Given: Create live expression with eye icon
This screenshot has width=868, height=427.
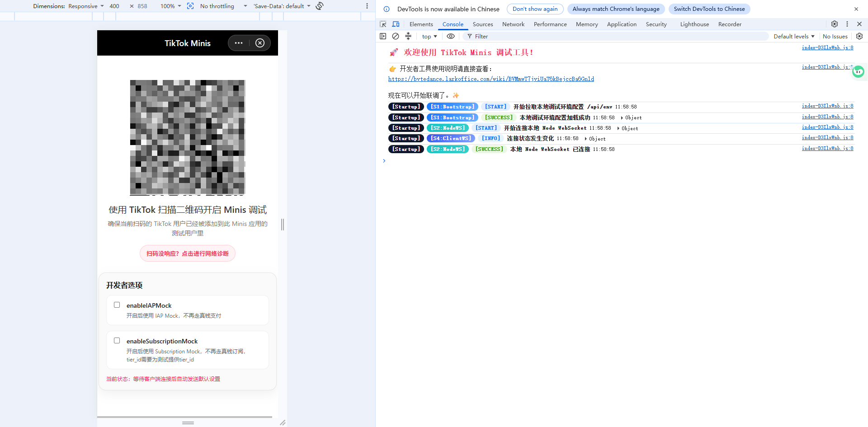Looking at the screenshot, I should point(451,36).
